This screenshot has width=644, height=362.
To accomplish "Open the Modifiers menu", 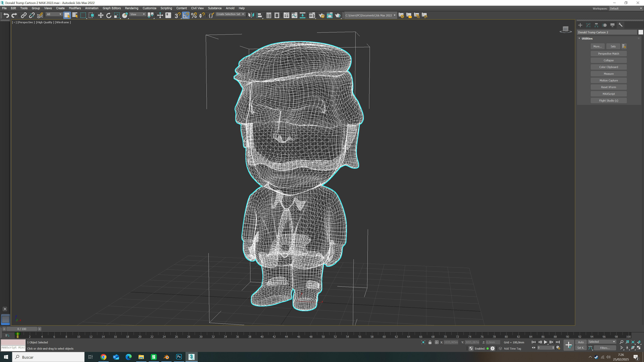I will (x=75, y=8).
